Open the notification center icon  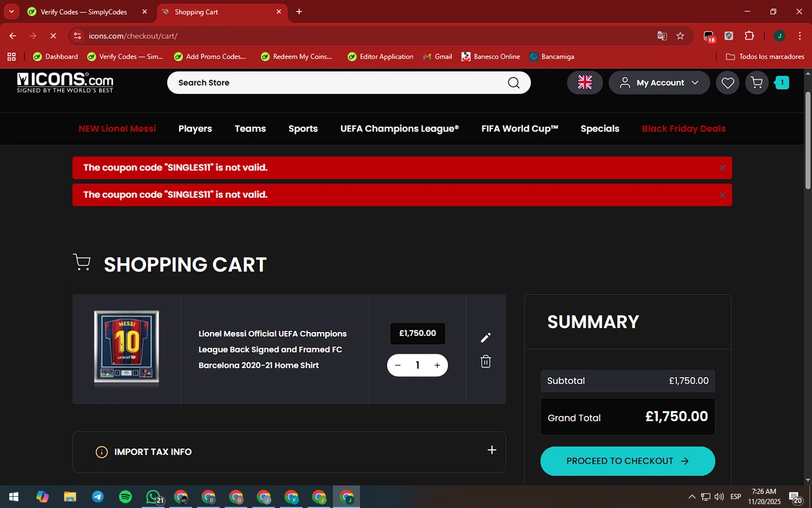point(795,497)
